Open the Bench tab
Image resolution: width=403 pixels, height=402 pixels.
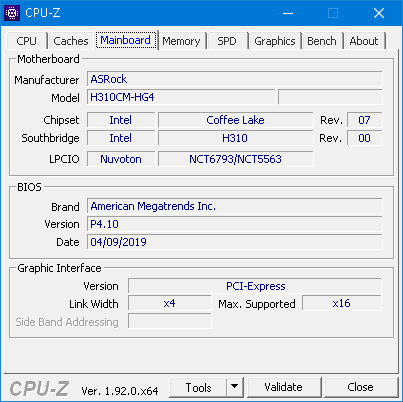pyautogui.click(x=322, y=41)
